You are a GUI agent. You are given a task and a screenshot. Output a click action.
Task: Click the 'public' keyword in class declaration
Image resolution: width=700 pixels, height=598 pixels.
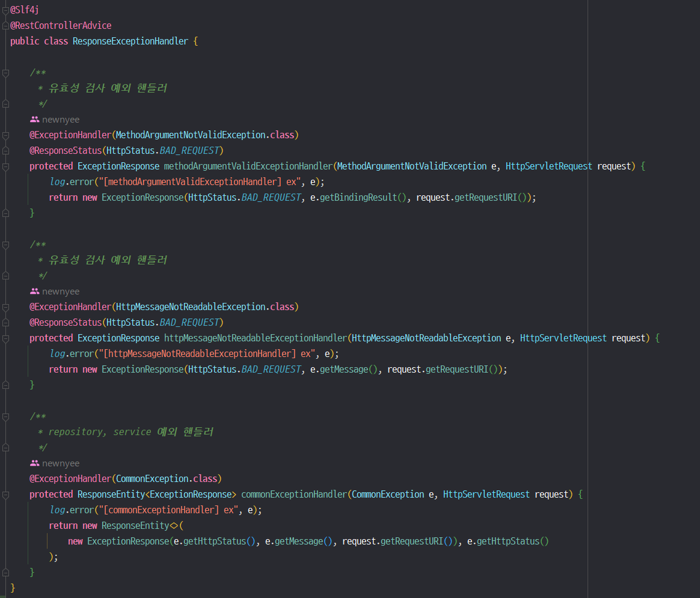(25, 41)
